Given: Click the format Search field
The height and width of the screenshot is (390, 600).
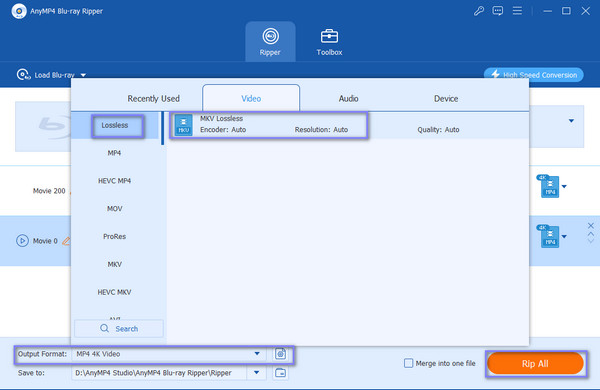Looking at the screenshot, I should pos(119,328).
